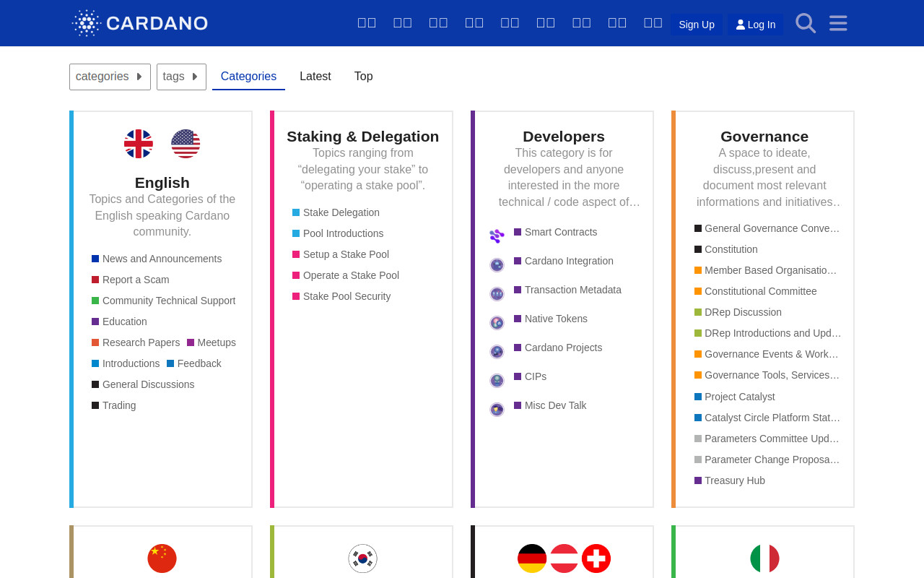924x578 pixels.
Task: Click the China flag category icon
Action: point(162,558)
